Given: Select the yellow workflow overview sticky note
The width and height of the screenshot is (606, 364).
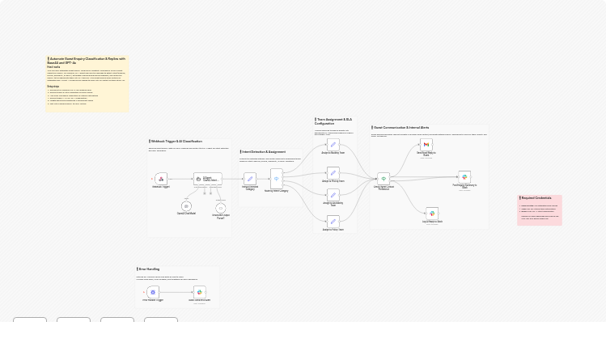Looking at the screenshot, I should click(x=87, y=83).
